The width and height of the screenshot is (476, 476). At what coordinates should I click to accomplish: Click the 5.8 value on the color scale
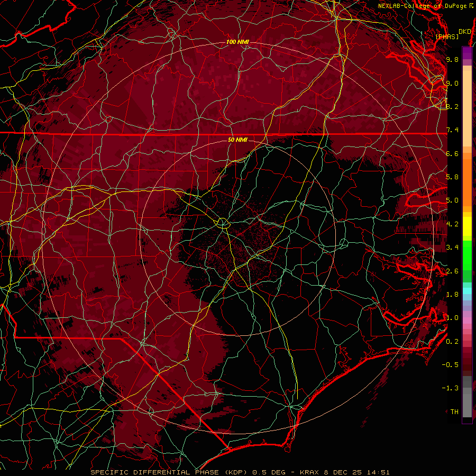click(452, 177)
